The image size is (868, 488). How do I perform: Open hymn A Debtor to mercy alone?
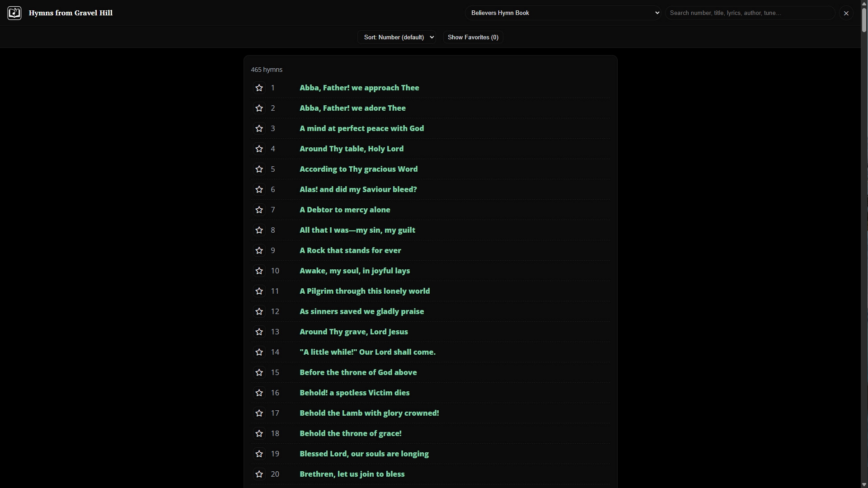coord(345,210)
